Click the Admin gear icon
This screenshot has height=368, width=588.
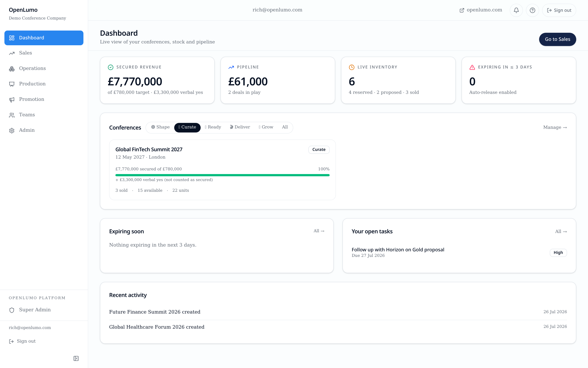[12, 131]
